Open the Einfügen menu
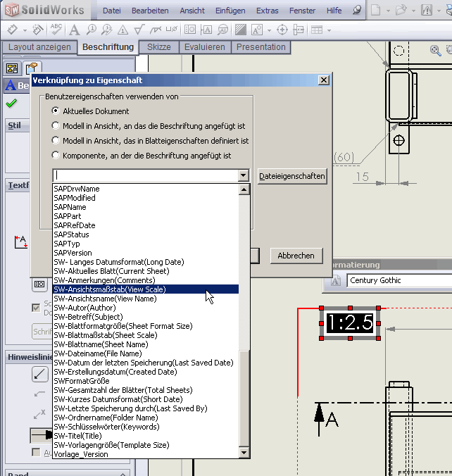Viewport: 452px width, 476px height. point(230,11)
